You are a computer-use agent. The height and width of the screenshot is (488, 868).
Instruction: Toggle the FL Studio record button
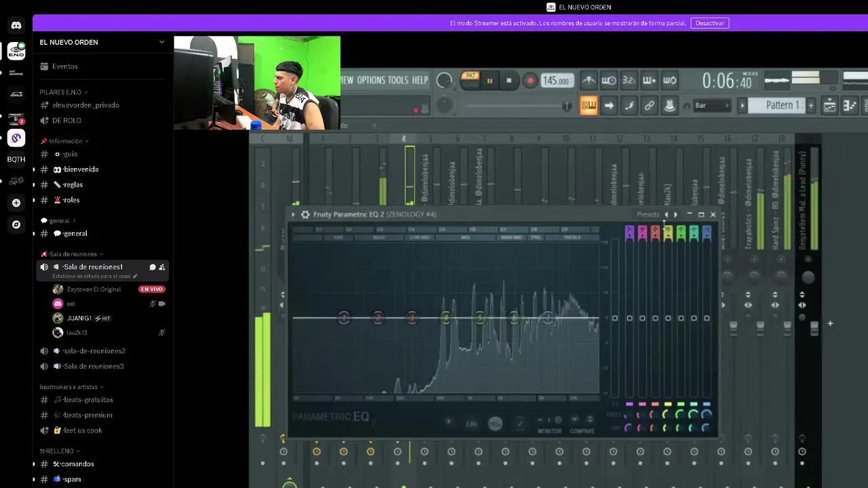(530, 81)
